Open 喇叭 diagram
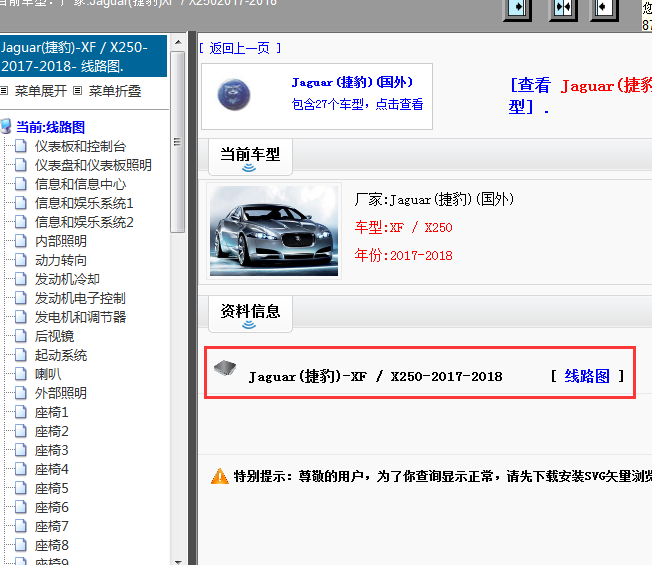652x565 pixels. point(48,374)
